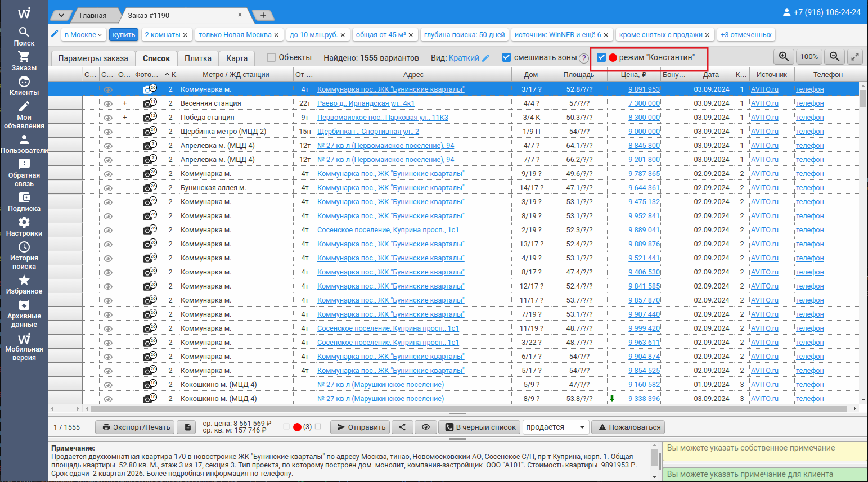The image size is (868, 482).
Task: Open История поиска in the sidebar
Action: [24, 255]
